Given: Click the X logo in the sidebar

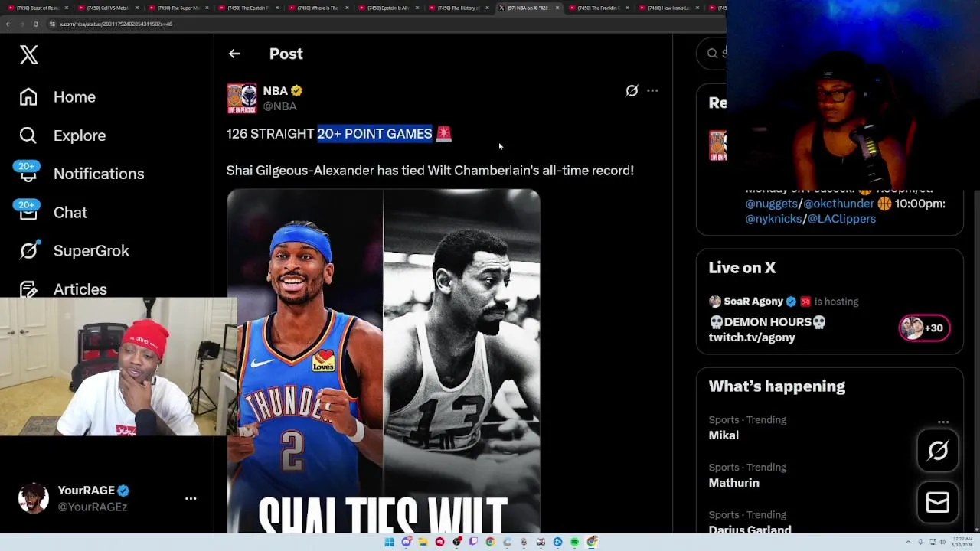Looking at the screenshot, I should [x=28, y=54].
